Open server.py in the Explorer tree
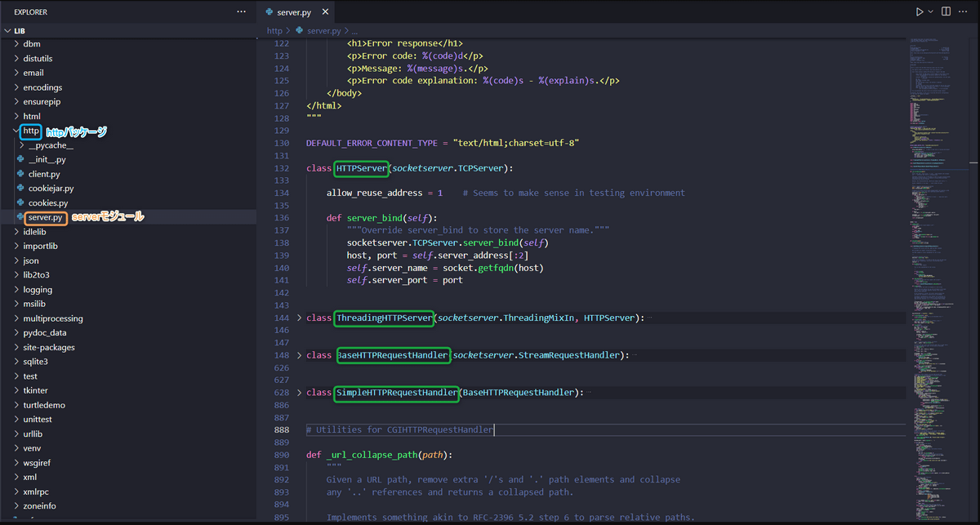Viewport: 980px width, 525px height. pyautogui.click(x=45, y=218)
